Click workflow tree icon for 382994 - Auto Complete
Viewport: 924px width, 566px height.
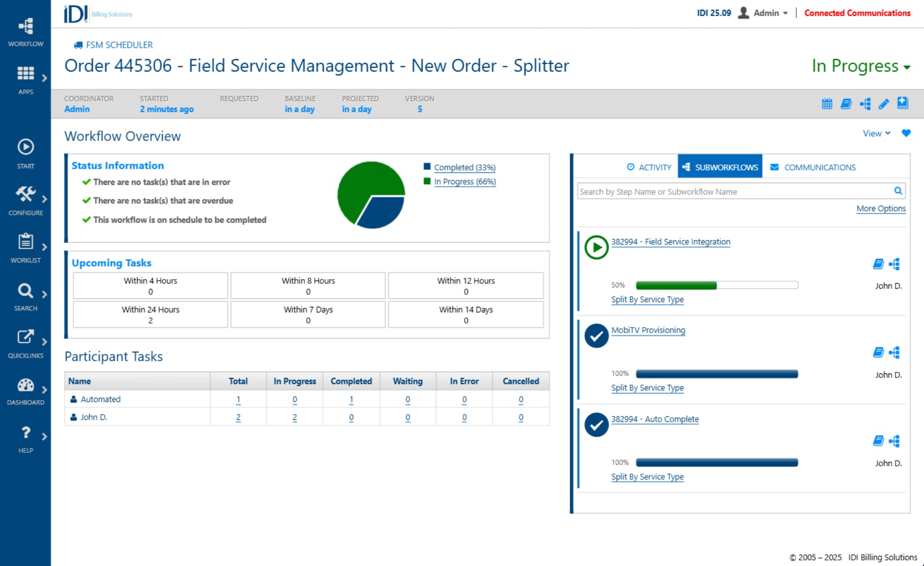894,441
